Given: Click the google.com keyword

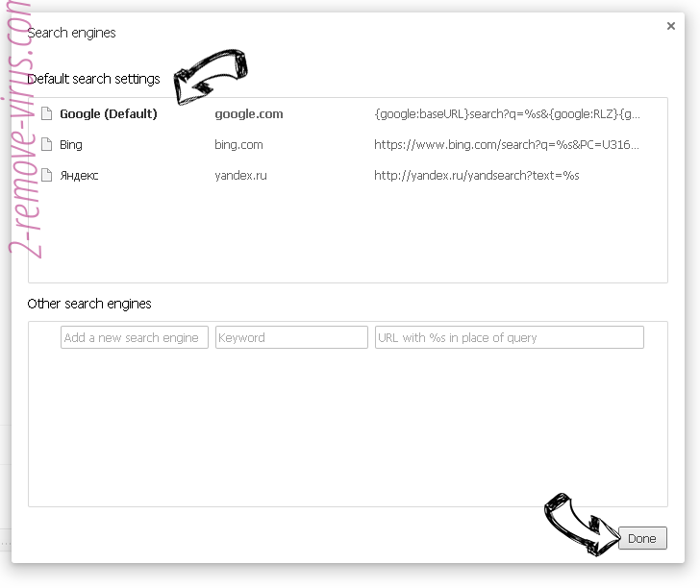Looking at the screenshot, I should [248, 114].
